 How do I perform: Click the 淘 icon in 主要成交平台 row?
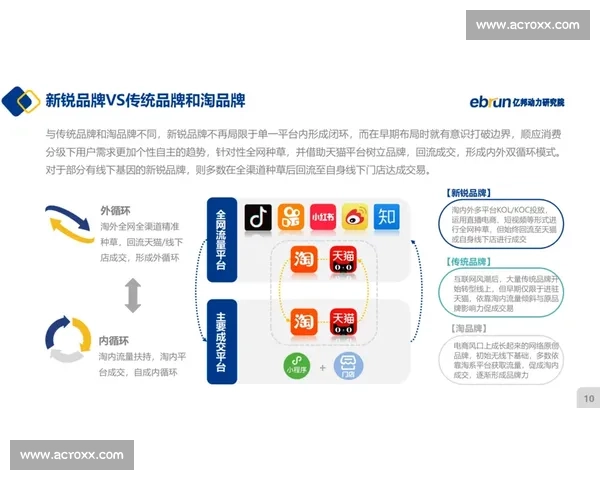(x=304, y=322)
